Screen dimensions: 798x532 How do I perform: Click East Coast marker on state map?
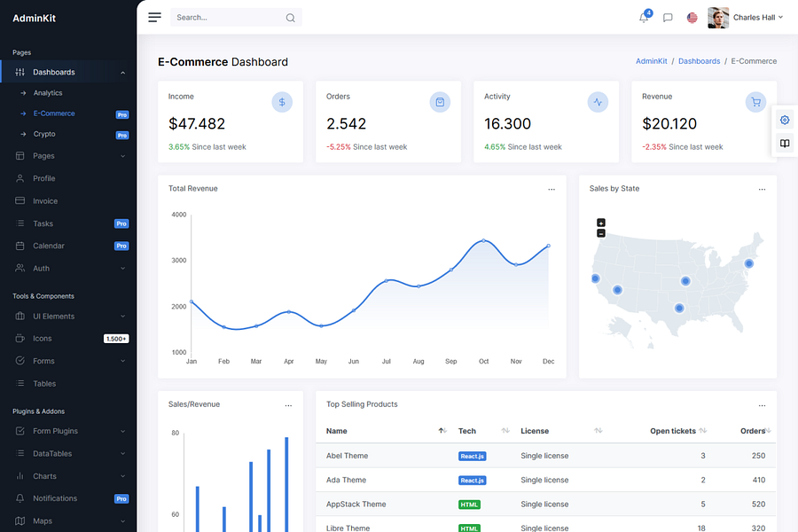click(748, 263)
